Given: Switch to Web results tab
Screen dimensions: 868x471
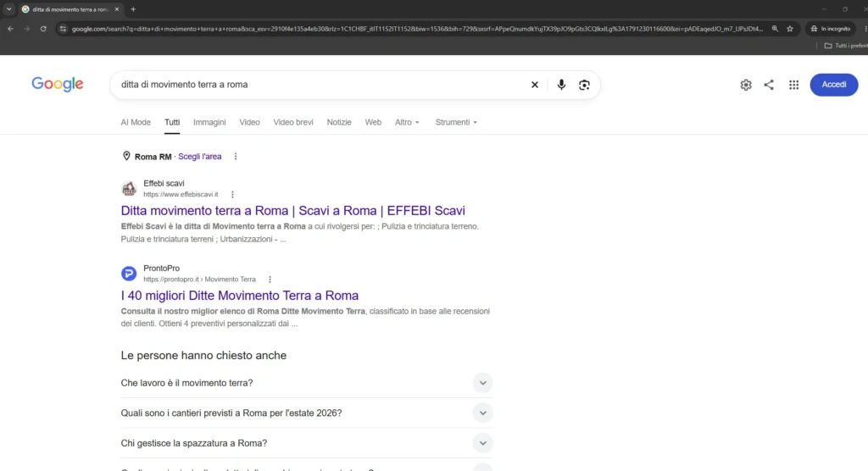Looking at the screenshot, I should point(373,122).
